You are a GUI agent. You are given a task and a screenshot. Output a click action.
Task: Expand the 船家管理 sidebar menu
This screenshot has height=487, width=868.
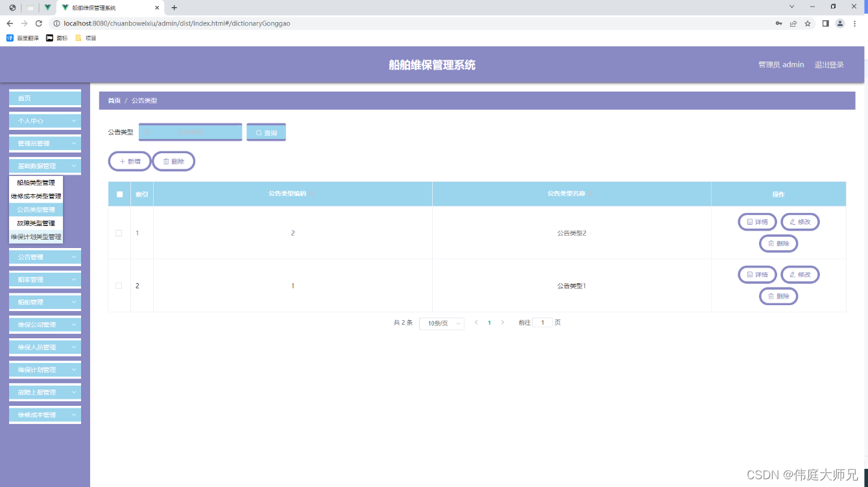[45, 280]
